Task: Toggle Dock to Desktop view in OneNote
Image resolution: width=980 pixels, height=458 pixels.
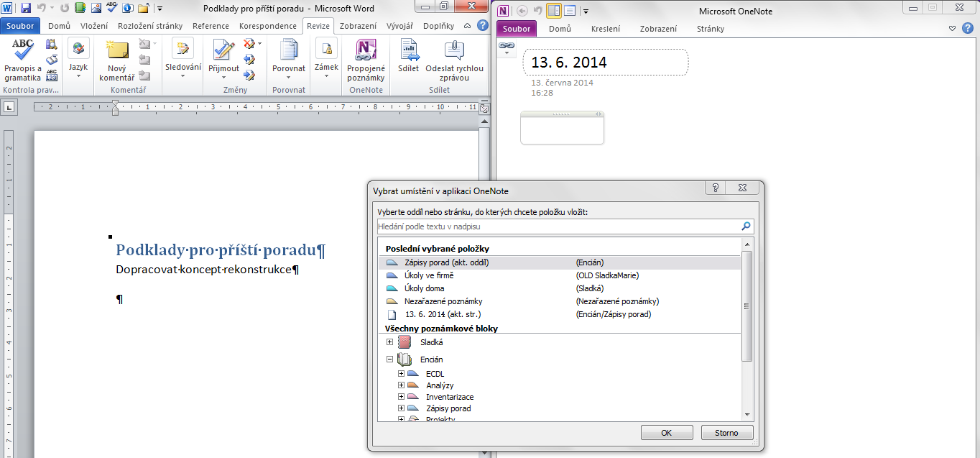Action: (x=553, y=11)
